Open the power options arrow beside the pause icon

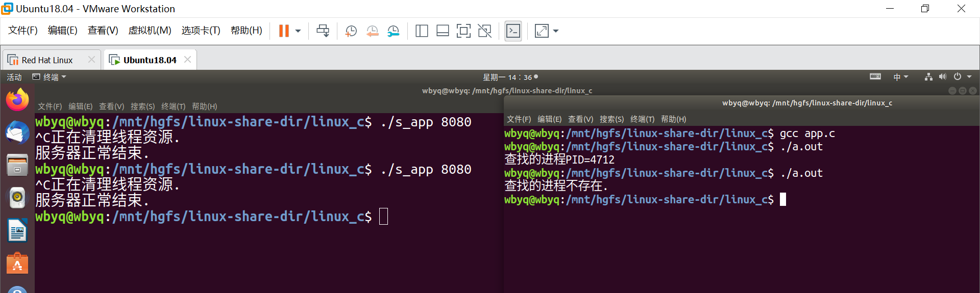point(298,31)
